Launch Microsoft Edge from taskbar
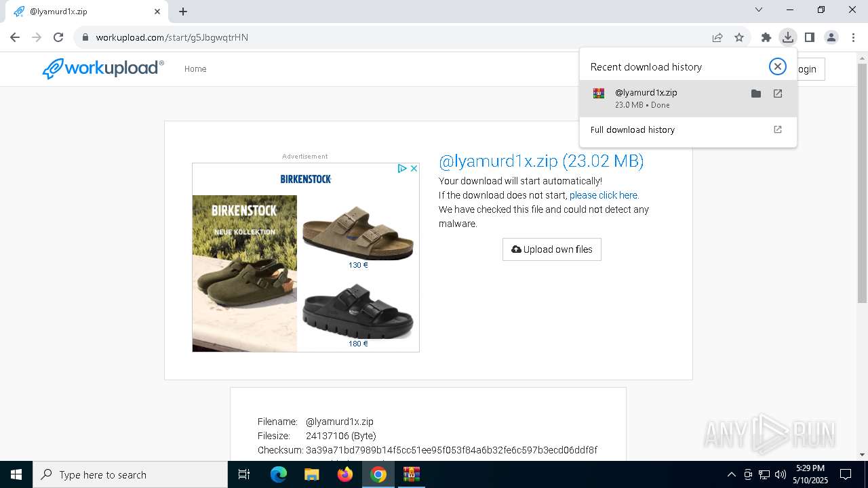 279,474
